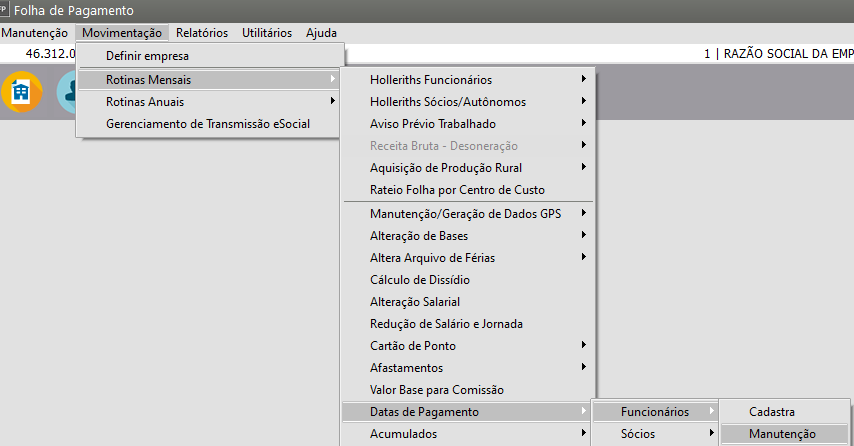854x446 pixels.
Task: Expand the Sócios submenu
Action: pos(638,434)
